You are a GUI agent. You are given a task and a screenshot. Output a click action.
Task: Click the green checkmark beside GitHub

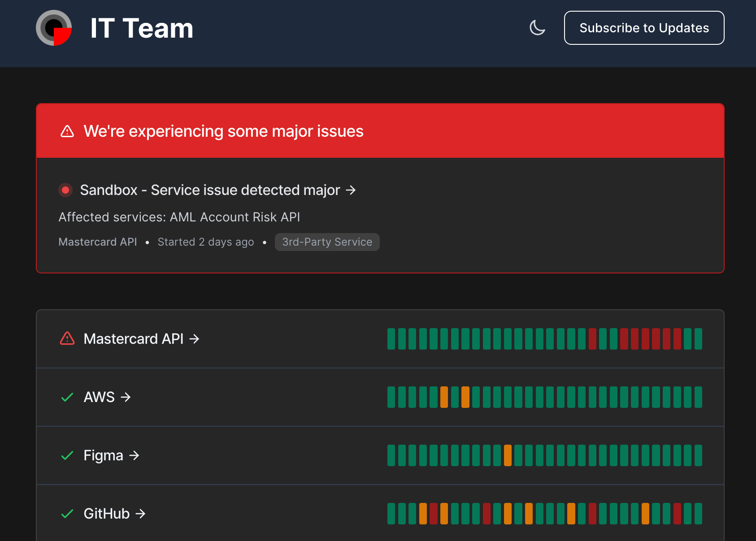67,514
